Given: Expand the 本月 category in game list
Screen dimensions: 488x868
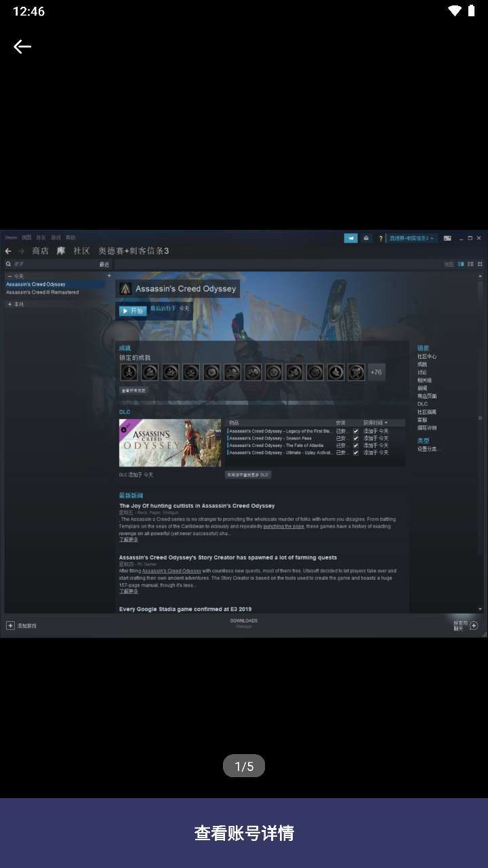Looking at the screenshot, I should (x=15, y=304).
